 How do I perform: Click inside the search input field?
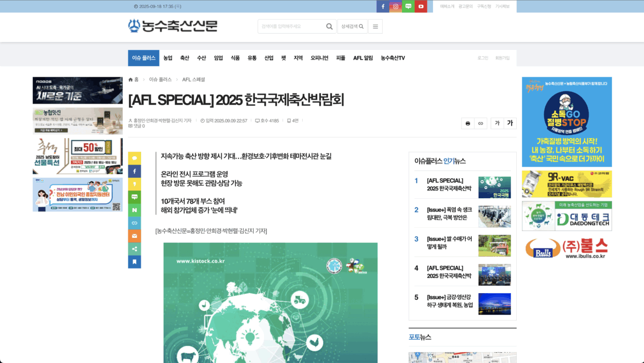pos(290,26)
